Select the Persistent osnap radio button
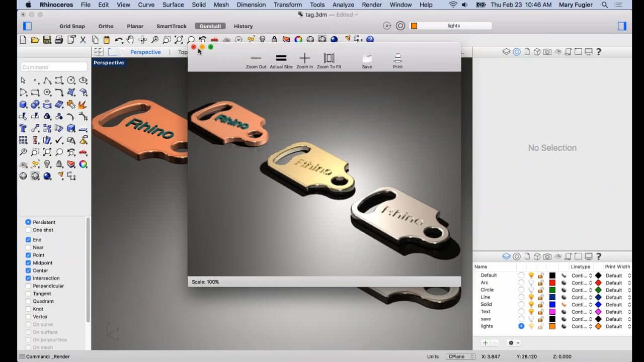 click(28, 222)
